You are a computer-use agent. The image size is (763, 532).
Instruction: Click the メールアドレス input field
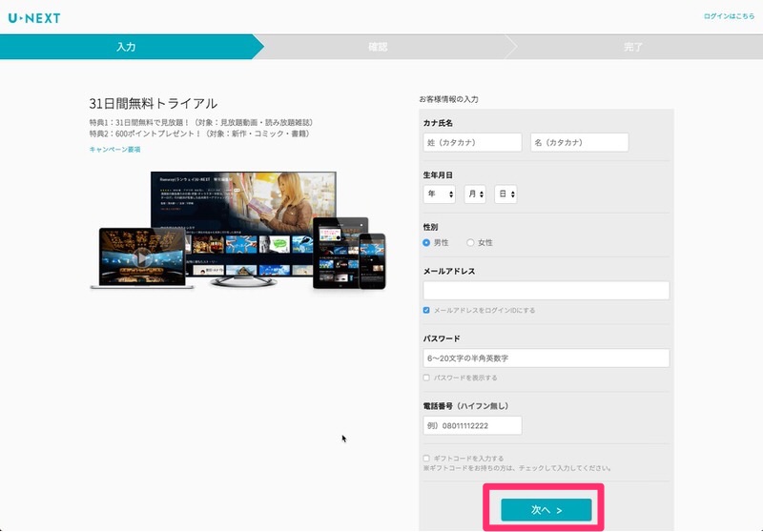(x=546, y=291)
